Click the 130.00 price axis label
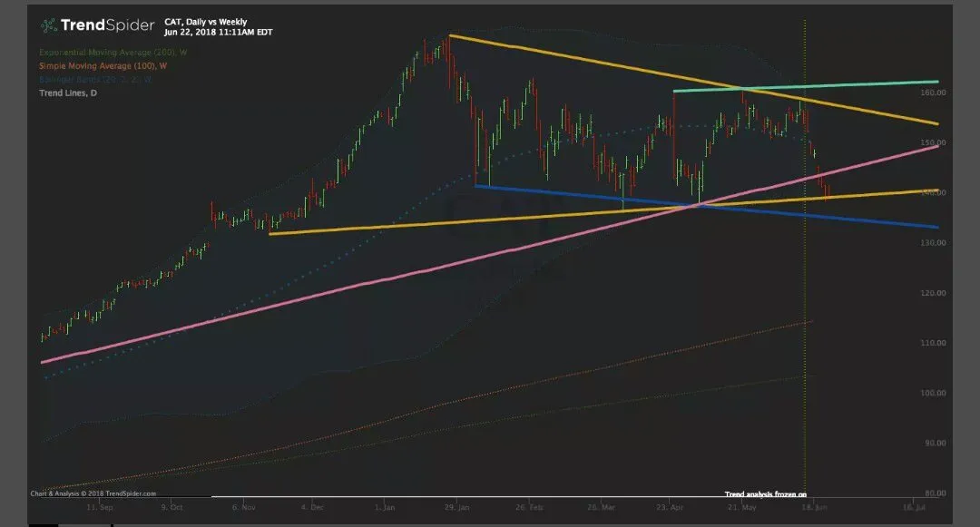 (x=933, y=242)
